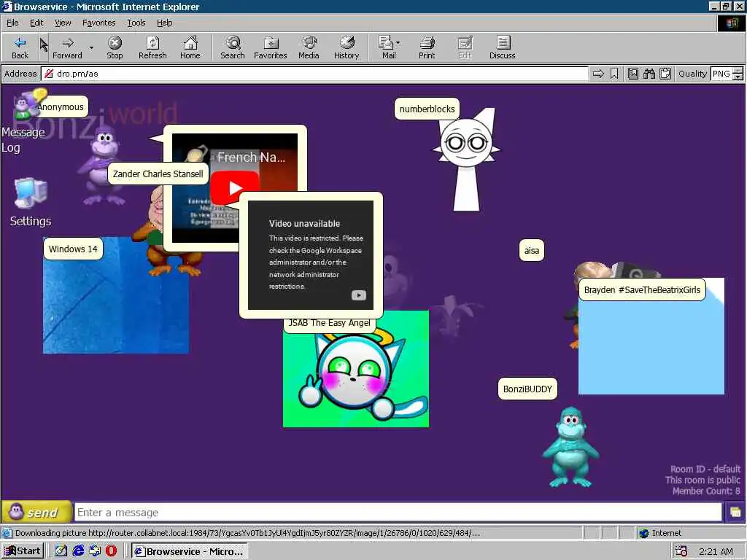Click the Internet zone globe in status bar
Image resolution: width=747 pixels, height=560 pixels.
click(643, 533)
